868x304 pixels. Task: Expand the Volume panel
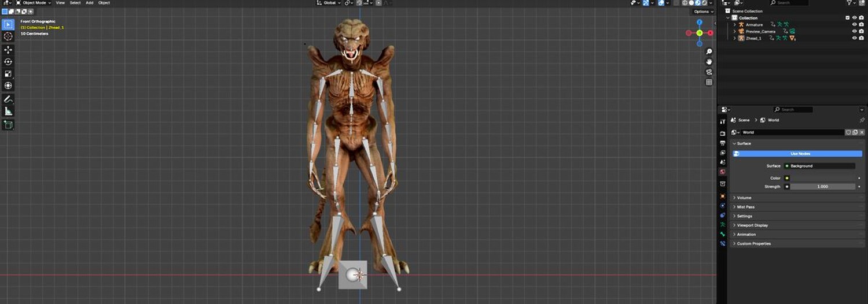tap(797, 198)
